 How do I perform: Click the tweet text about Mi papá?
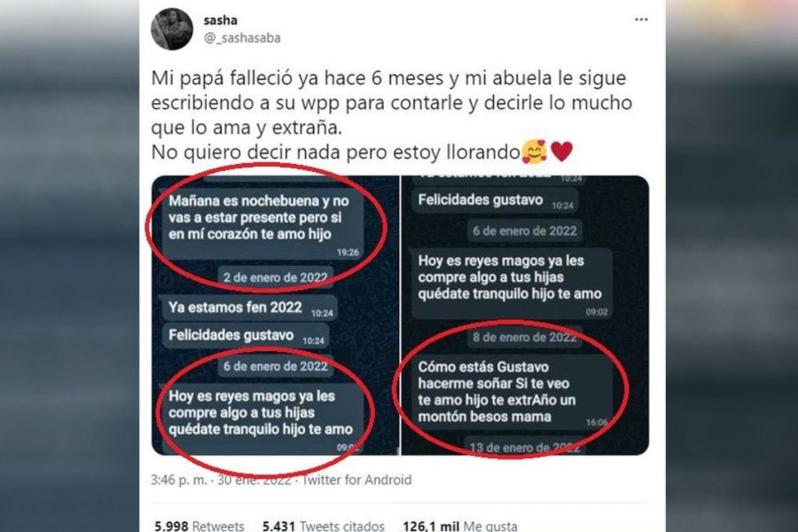click(391, 115)
